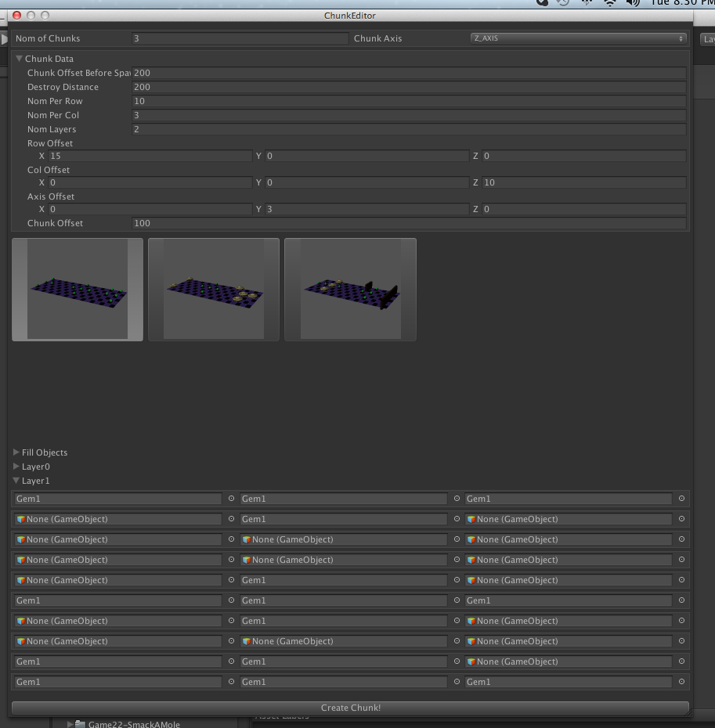Expand the Fill Objects foldout
Viewport: 715px width, 728px height.
click(x=16, y=452)
